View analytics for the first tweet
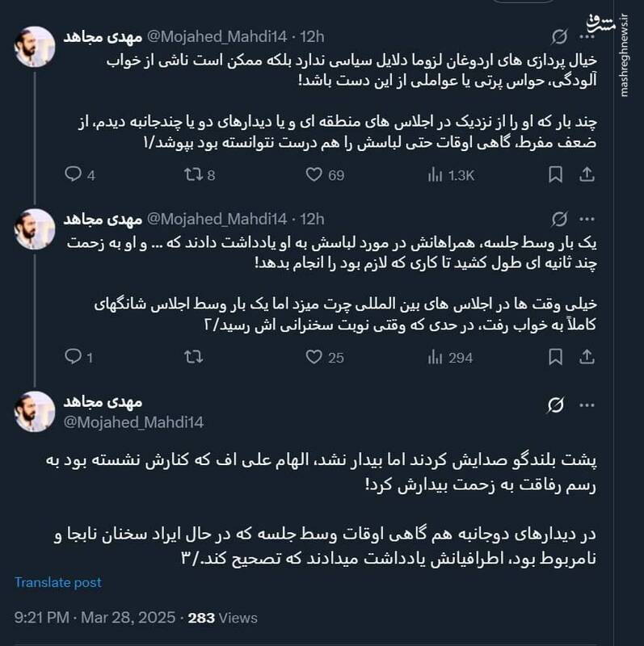The image size is (644, 646). (x=436, y=173)
